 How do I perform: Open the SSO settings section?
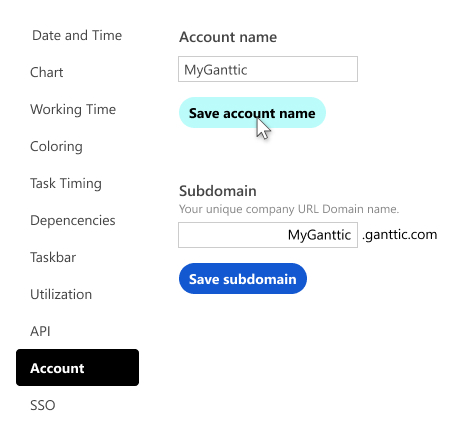(x=43, y=405)
